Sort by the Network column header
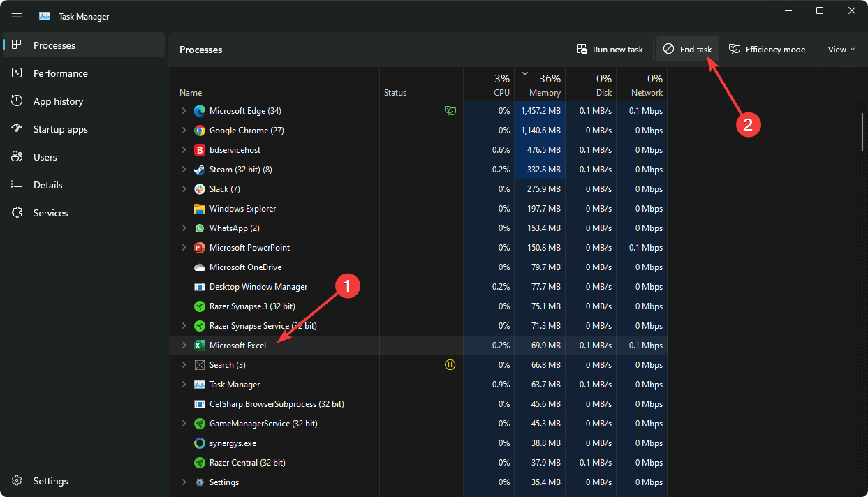 tap(642, 83)
